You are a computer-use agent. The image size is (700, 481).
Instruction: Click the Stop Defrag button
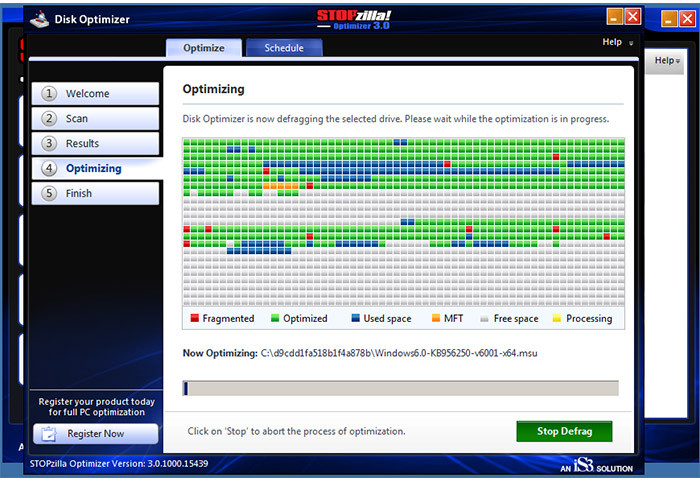coord(564,431)
